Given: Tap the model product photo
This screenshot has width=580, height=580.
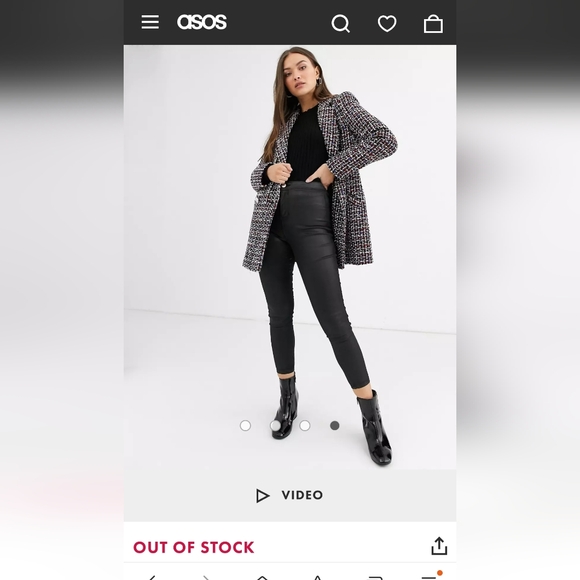Looking at the screenshot, I should pos(290,257).
